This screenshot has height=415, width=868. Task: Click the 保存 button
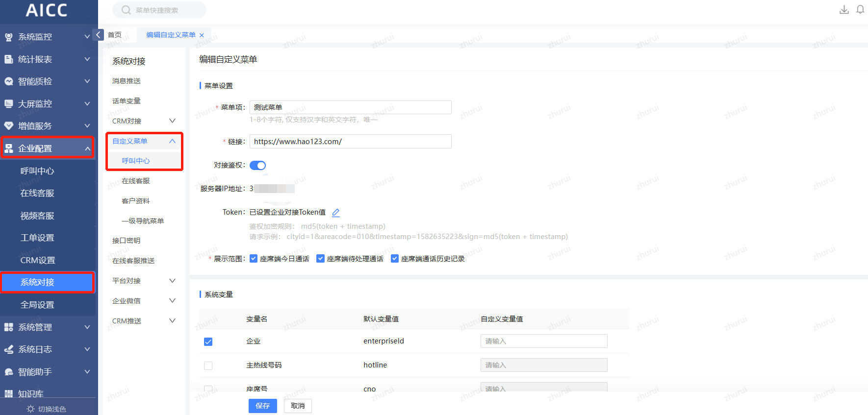click(263, 406)
